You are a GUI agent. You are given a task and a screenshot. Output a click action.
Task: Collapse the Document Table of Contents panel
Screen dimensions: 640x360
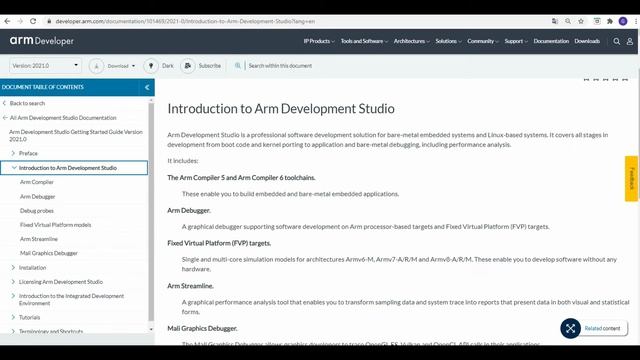coord(147,87)
